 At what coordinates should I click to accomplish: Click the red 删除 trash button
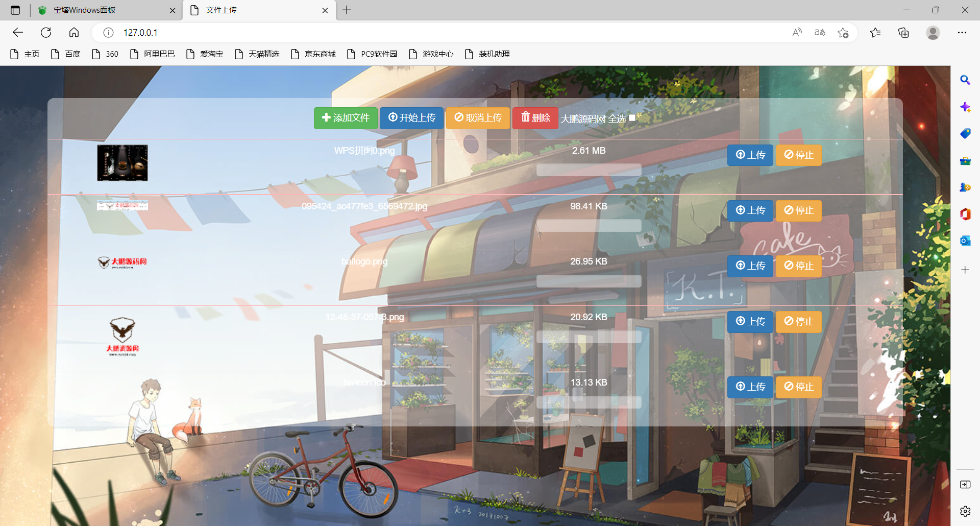click(535, 118)
